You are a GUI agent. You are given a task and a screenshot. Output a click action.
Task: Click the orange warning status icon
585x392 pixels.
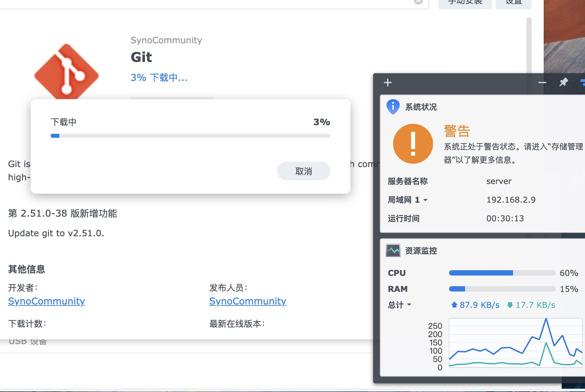(413, 144)
